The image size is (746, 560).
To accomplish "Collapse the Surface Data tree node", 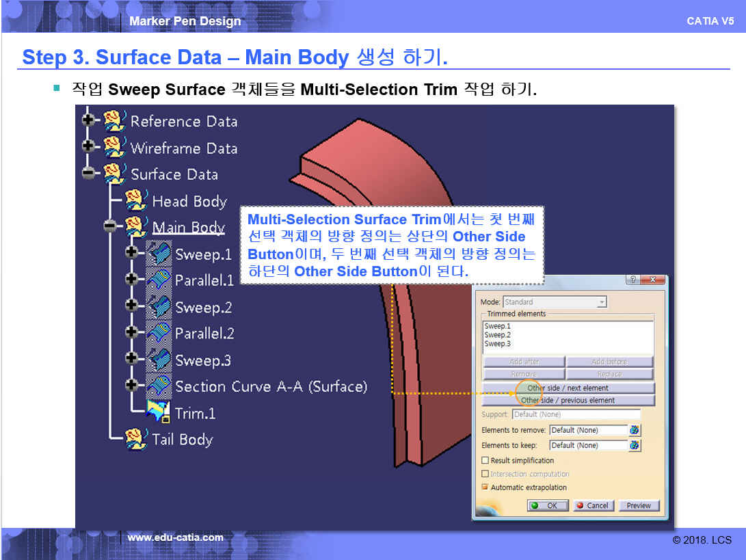I will click(x=88, y=173).
